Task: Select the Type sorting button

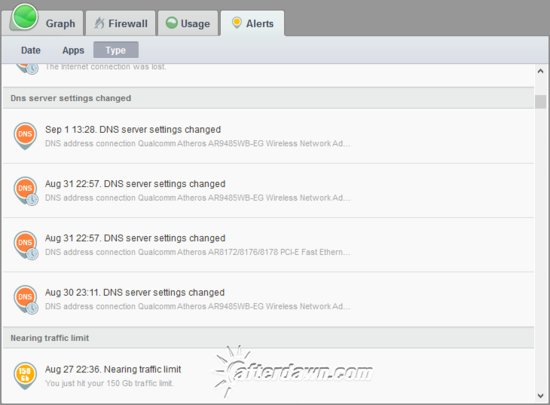Action: [x=116, y=50]
